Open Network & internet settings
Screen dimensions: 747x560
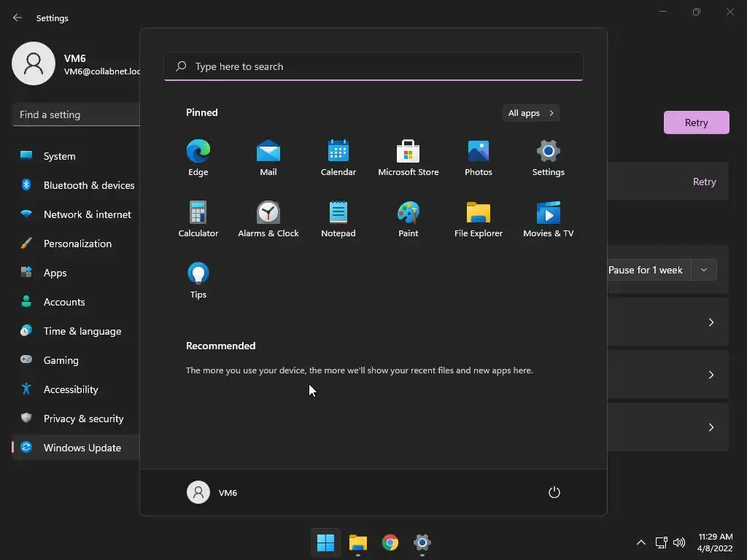76,214
